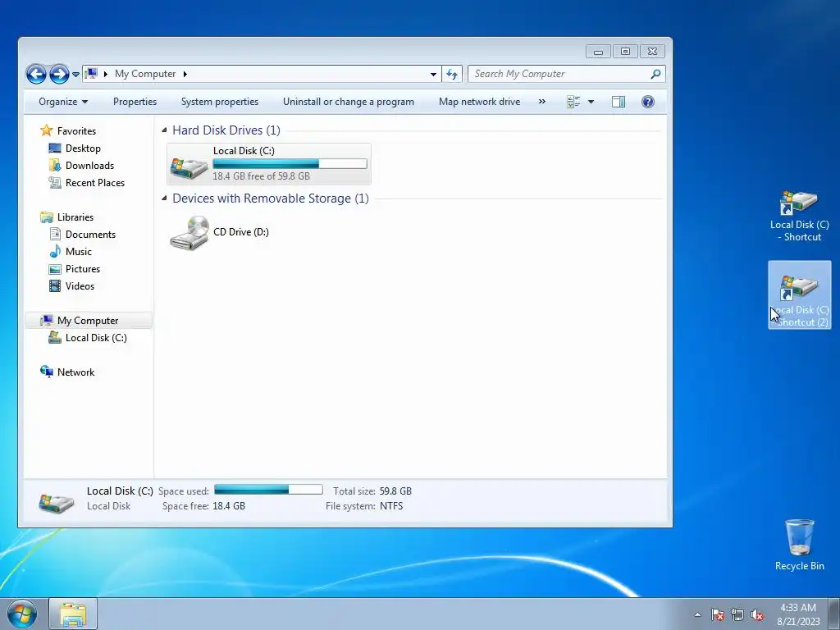Image resolution: width=840 pixels, height=630 pixels.
Task: Open the Windows Start menu
Action: (x=22, y=614)
